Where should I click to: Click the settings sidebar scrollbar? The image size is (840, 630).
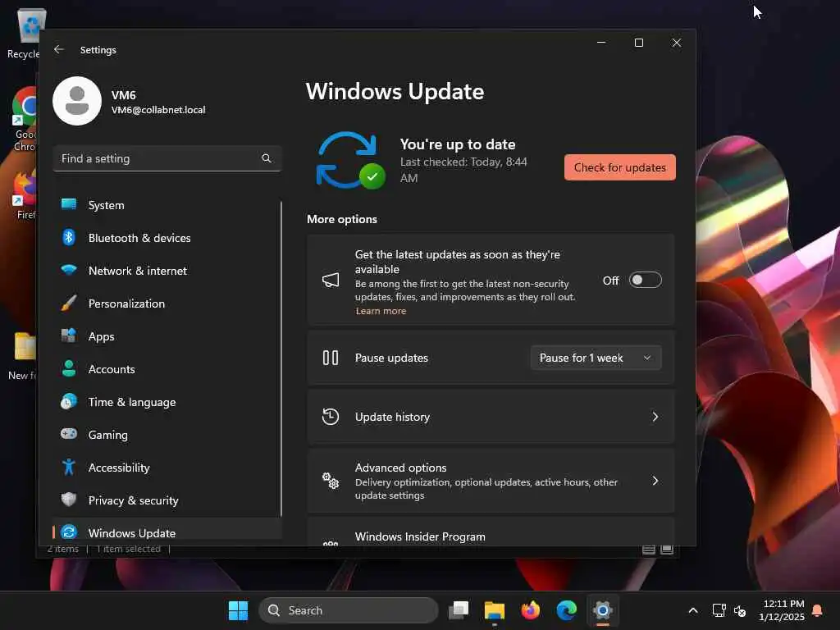281,359
